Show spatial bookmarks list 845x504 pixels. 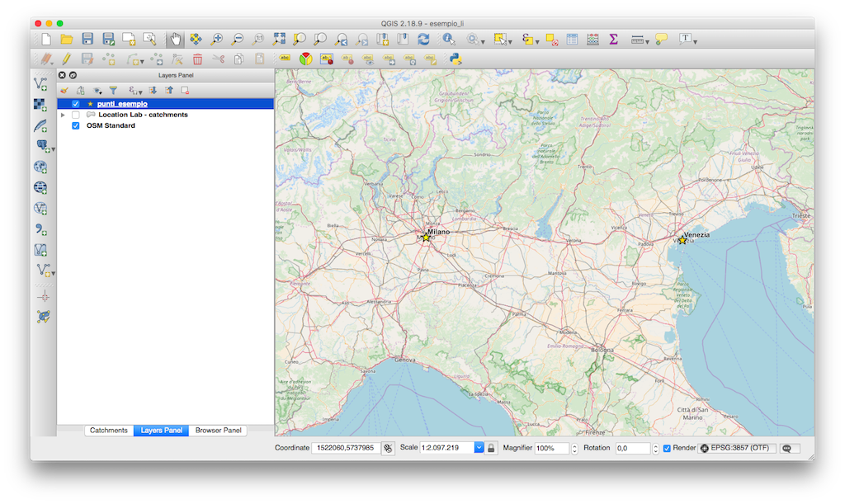[x=403, y=39]
